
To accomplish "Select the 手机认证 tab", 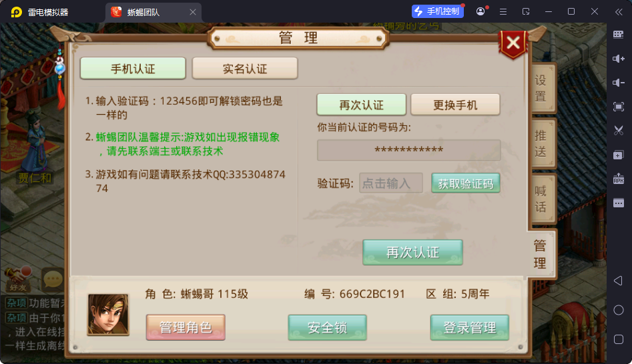I will (x=133, y=69).
